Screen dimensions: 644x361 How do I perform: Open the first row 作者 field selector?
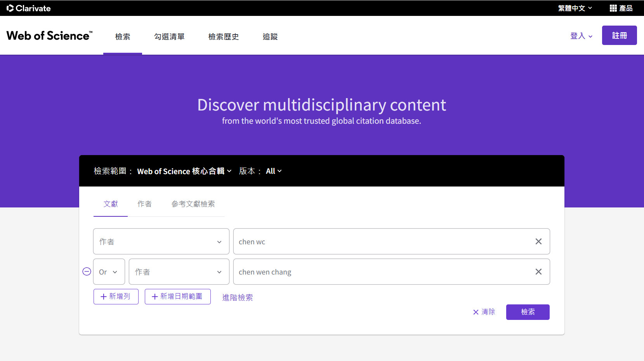(x=161, y=242)
